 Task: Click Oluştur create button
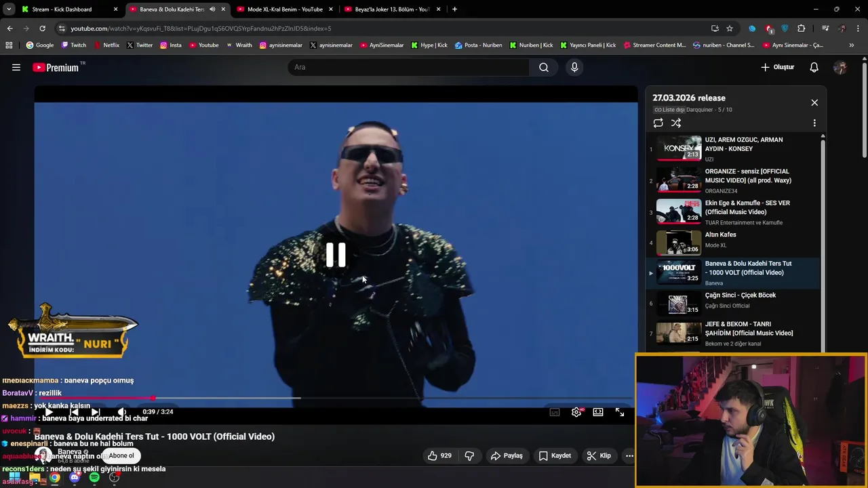(777, 67)
